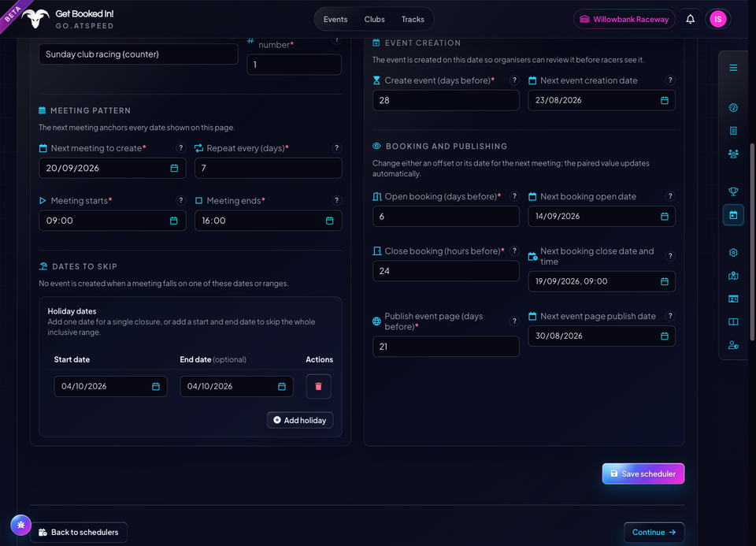The height and width of the screenshot is (546, 756).
Task: Click the Save scheduler button
Action: click(x=643, y=474)
